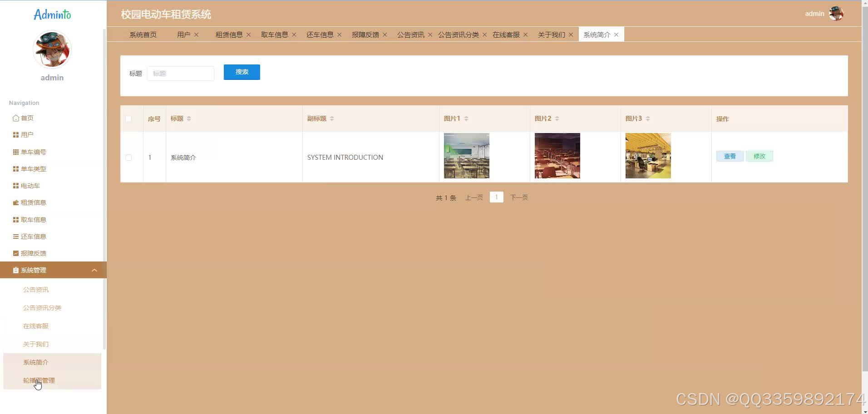Screen dimensions: 868x414
Task: Close the 报障反馈 tab
Action: click(x=385, y=34)
